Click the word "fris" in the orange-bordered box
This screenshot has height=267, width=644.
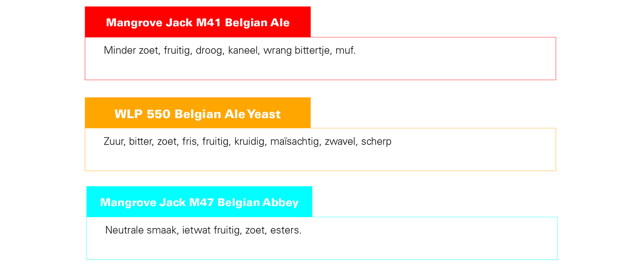click(x=190, y=141)
